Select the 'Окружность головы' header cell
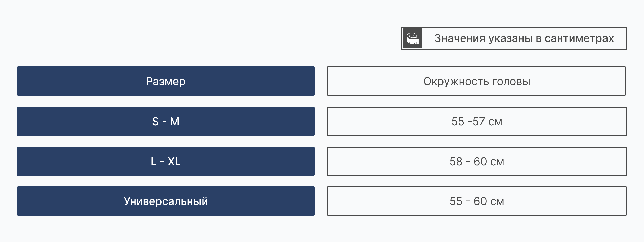This screenshot has width=644, height=242. [x=476, y=81]
